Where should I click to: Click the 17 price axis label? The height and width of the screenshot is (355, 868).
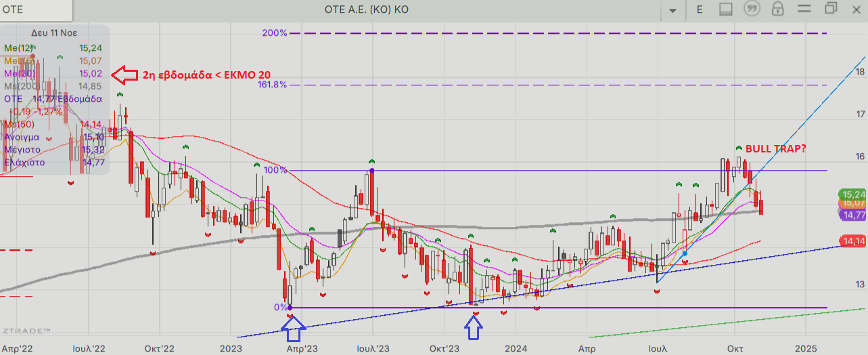click(x=861, y=114)
